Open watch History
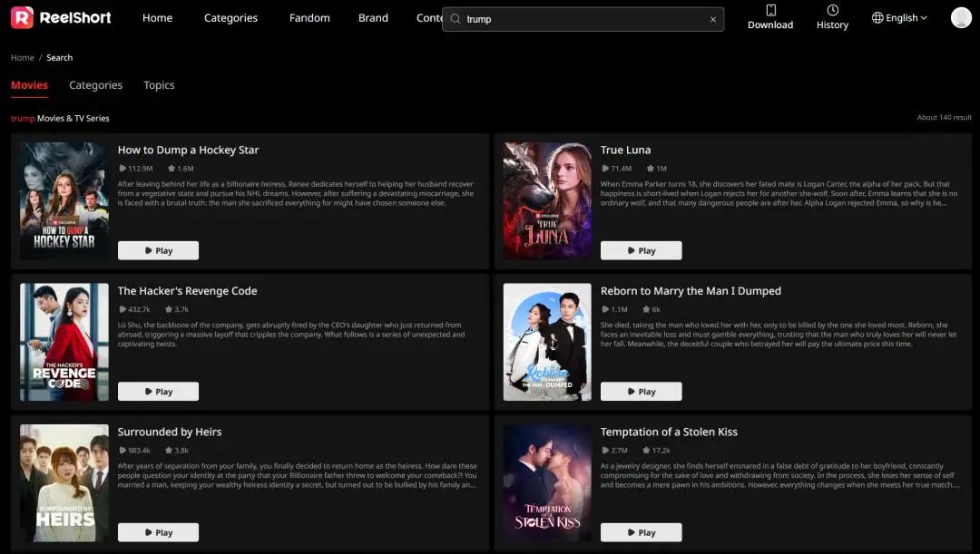This screenshot has height=554, width=980. 832,17
